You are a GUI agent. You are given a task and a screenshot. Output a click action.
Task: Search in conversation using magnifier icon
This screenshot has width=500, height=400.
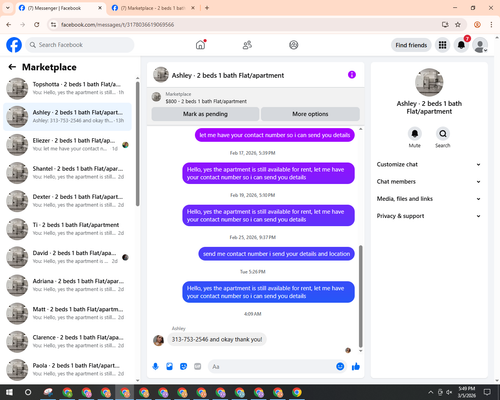click(x=443, y=134)
